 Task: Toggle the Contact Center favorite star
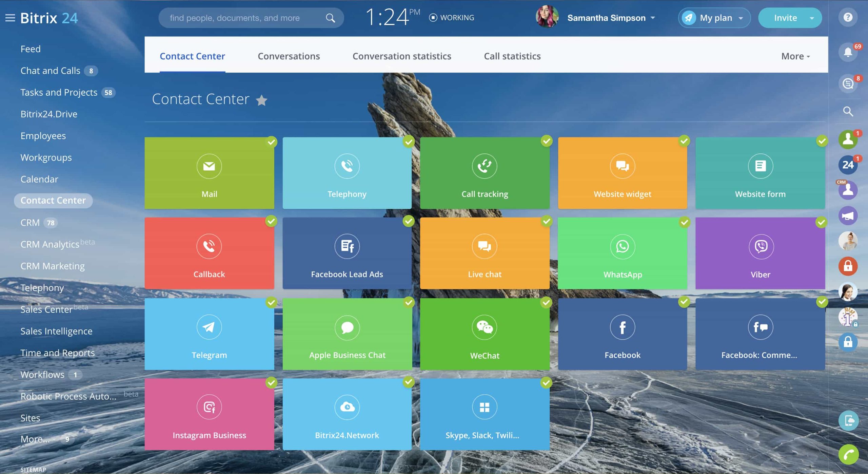(x=261, y=100)
